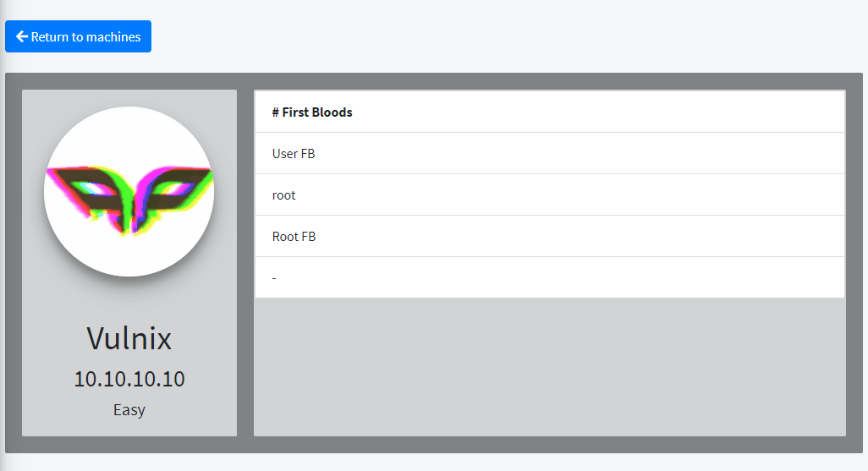
Task: Click the empty gray area below the bloods list
Action: pos(550,366)
